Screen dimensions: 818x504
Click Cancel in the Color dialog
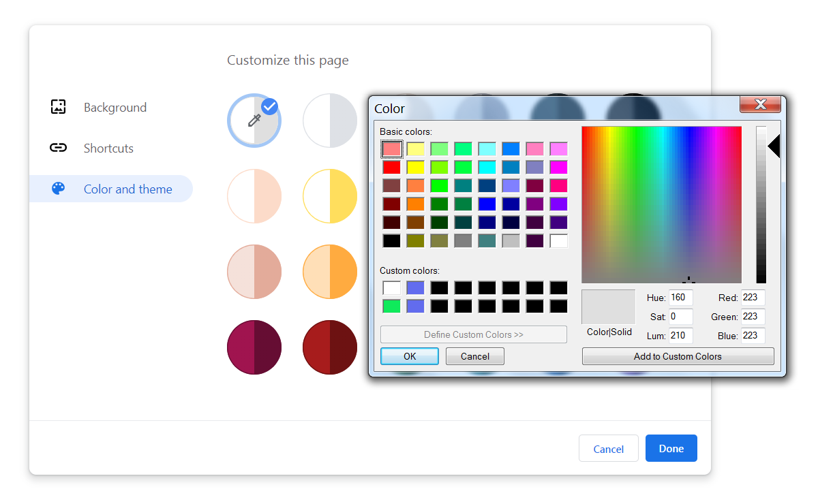point(474,356)
